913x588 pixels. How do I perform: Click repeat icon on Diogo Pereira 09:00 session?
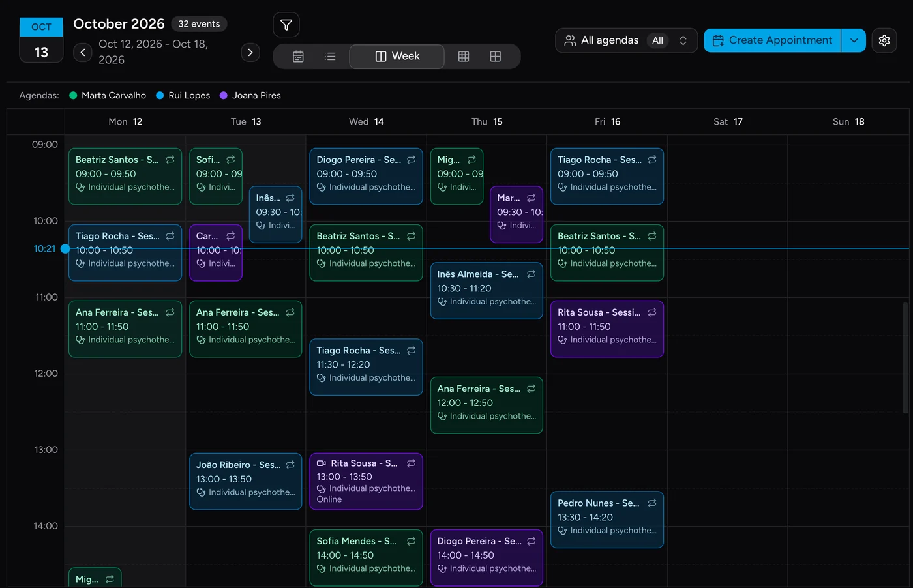click(x=411, y=160)
